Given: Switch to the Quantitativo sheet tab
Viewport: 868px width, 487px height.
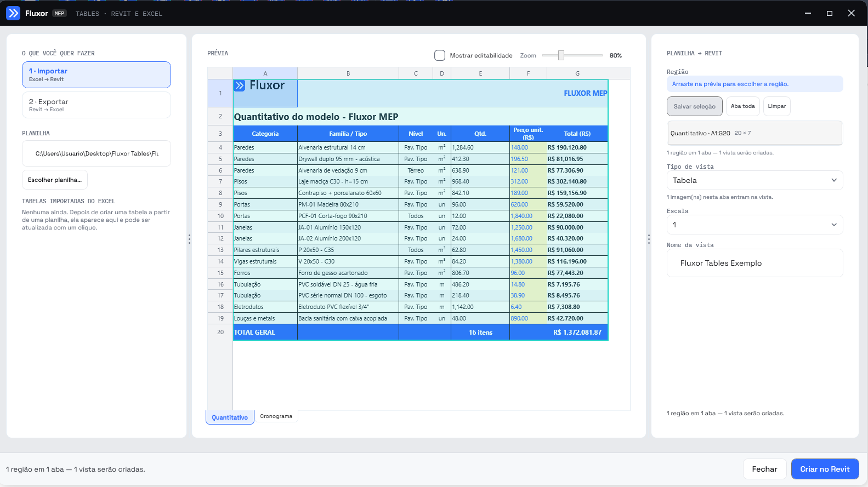Looking at the screenshot, I should (x=230, y=417).
